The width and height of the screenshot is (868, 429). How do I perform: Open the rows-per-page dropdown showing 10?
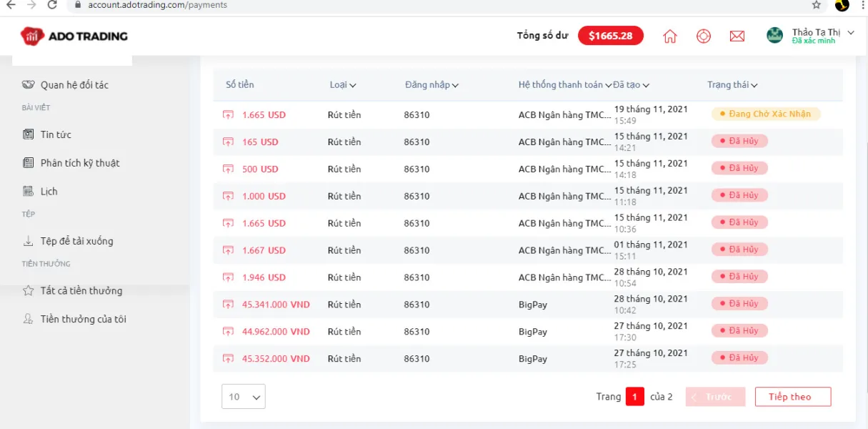[x=244, y=397]
